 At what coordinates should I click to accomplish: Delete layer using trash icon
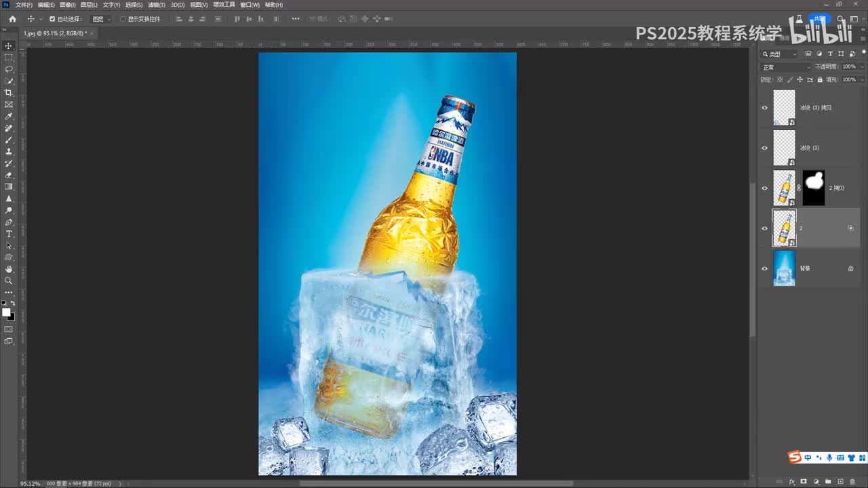(x=852, y=482)
